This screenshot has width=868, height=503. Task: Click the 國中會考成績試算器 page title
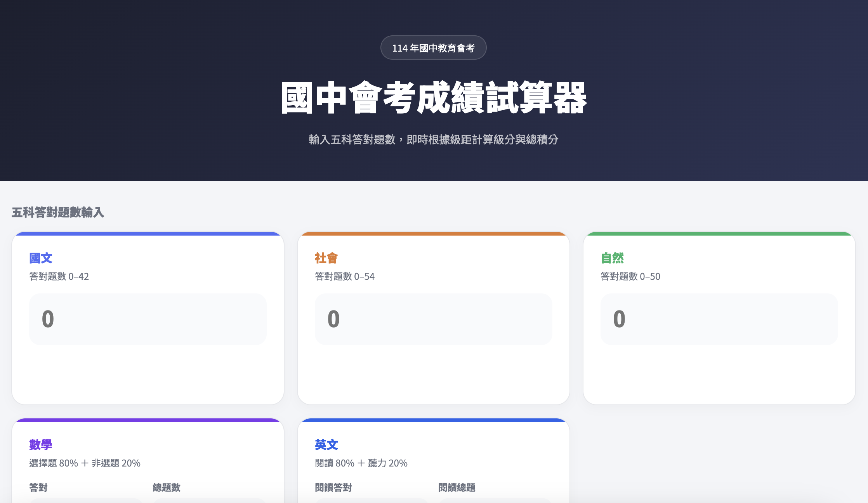click(434, 98)
